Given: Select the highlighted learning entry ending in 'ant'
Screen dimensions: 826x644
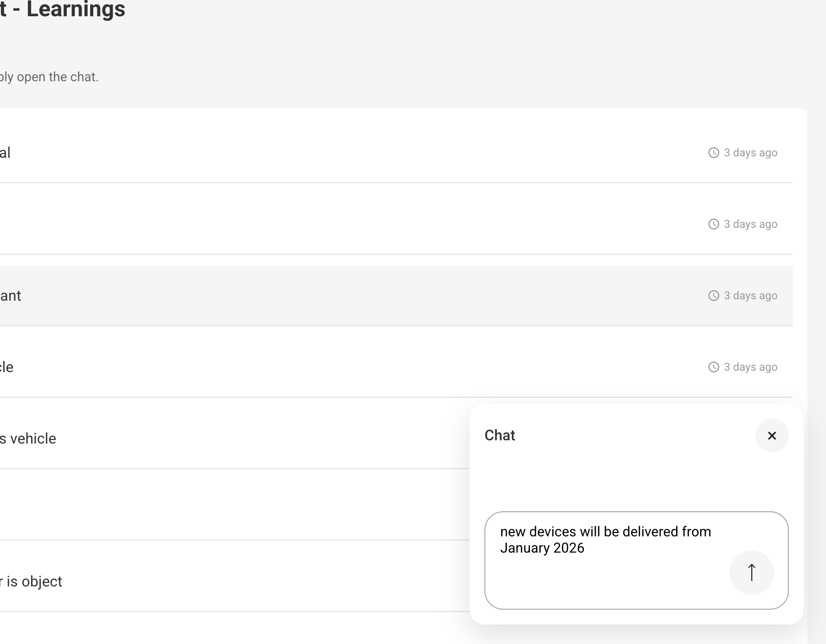Looking at the screenshot, I should [x=232, y=295].
